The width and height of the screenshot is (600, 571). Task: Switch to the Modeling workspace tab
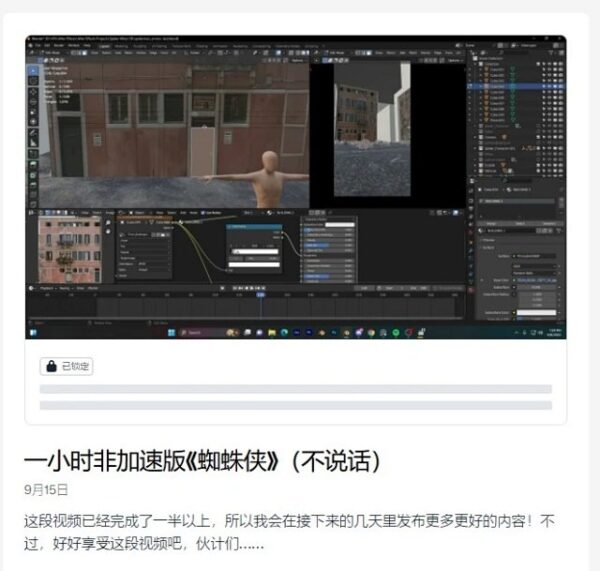pyautogui.click(x=121, y=46)
